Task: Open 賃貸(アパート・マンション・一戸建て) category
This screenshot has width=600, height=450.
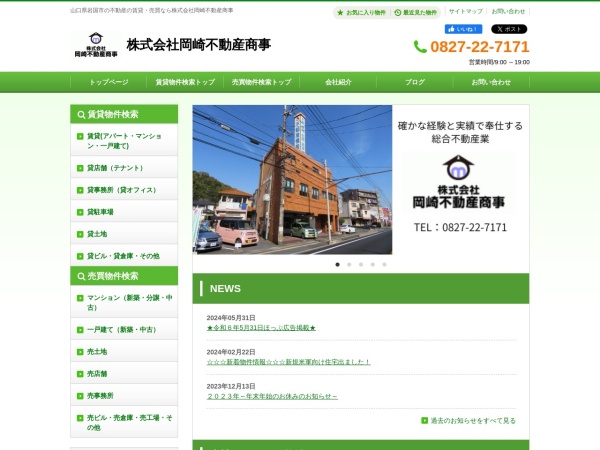Action: tap(124, 141)
